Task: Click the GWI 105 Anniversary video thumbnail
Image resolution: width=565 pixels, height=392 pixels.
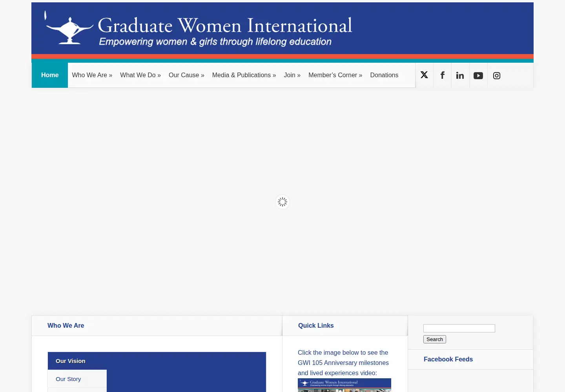Action: coord(344,385)
